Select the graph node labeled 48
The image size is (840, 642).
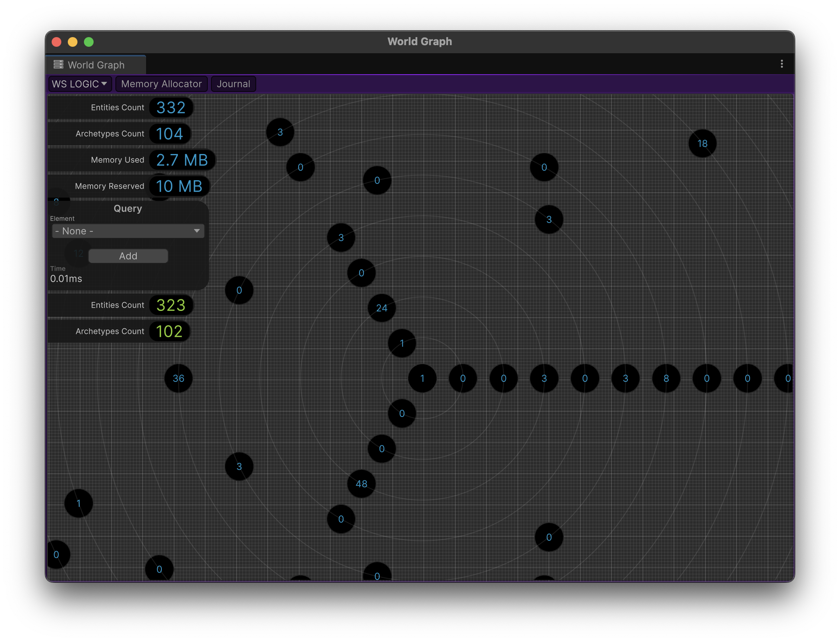point(361,484)
